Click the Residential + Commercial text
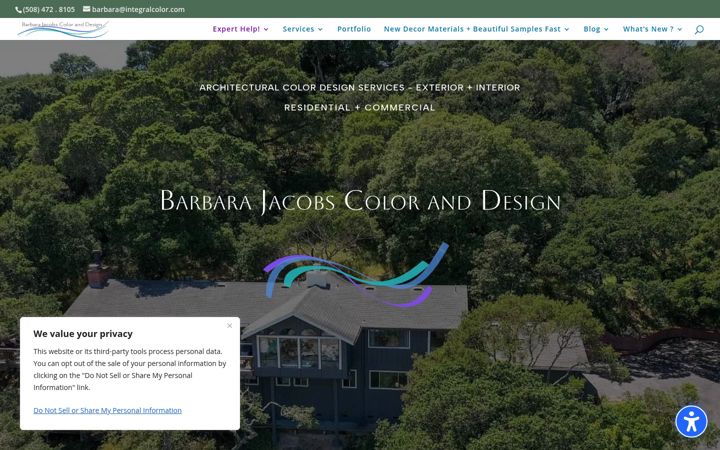This screenshot has width=720, height=450. click(360, 107)
